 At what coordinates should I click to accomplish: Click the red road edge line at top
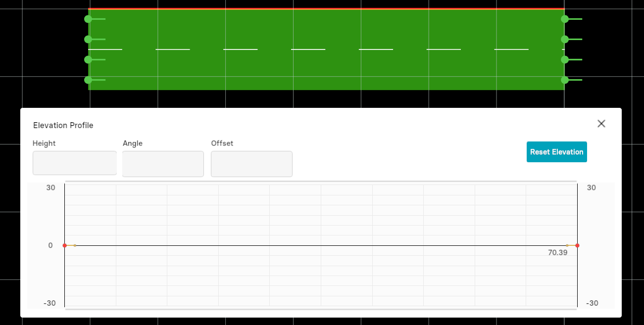(x=326, y=9)
